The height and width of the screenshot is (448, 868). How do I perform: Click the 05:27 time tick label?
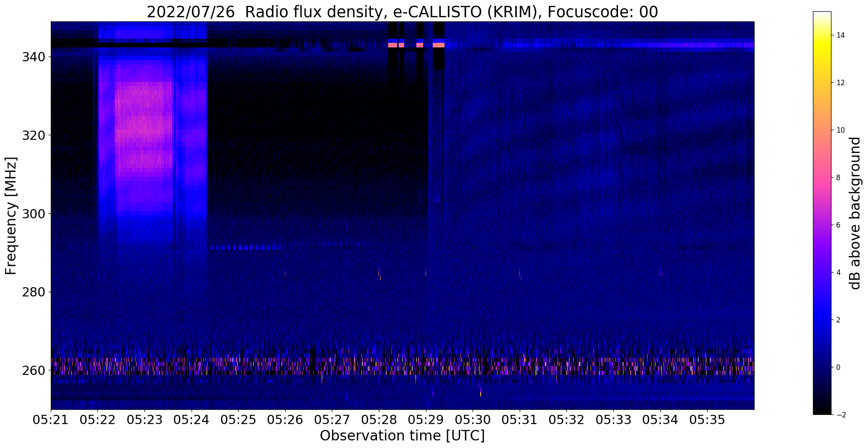click(x=332, y=420)
